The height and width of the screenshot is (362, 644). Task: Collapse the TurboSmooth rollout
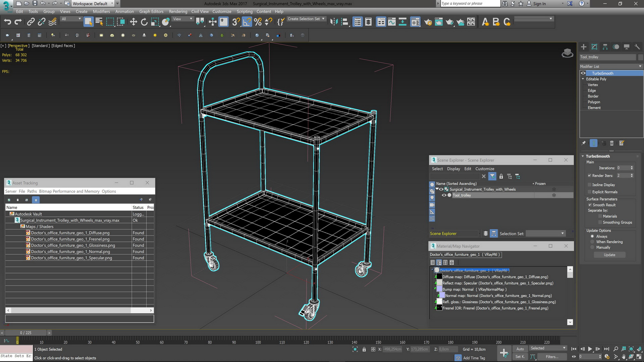point(583,156)
